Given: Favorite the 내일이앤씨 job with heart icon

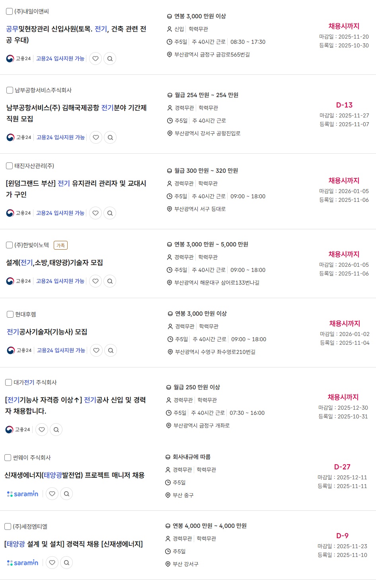Looking at the screenshot, I should [95, 59].
